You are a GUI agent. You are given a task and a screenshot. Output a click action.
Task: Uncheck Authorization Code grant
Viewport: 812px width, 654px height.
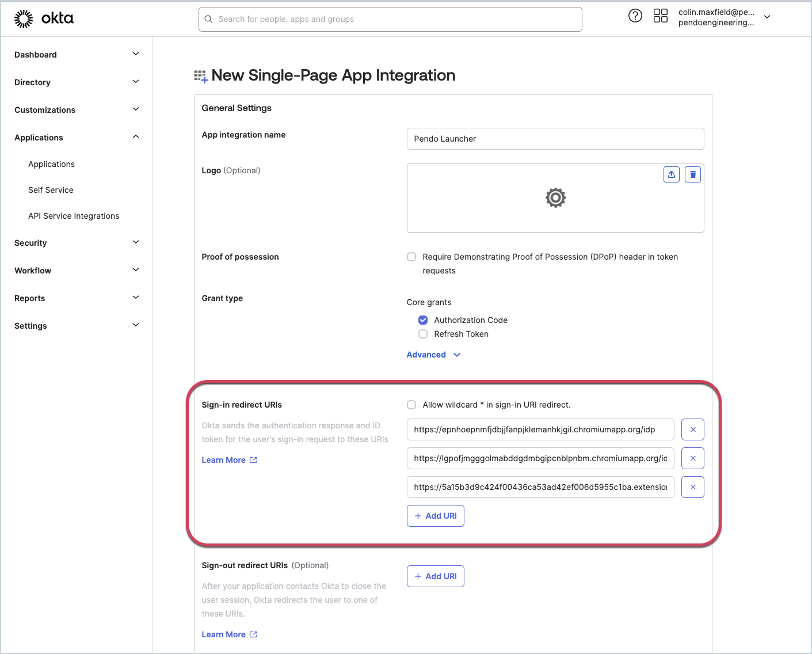point(423,320)
